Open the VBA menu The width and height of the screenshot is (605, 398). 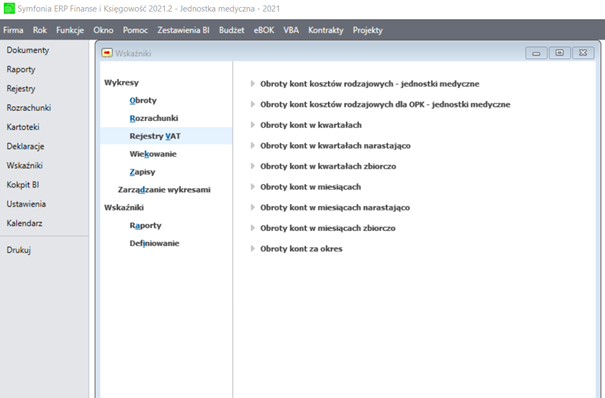point(291,30)
